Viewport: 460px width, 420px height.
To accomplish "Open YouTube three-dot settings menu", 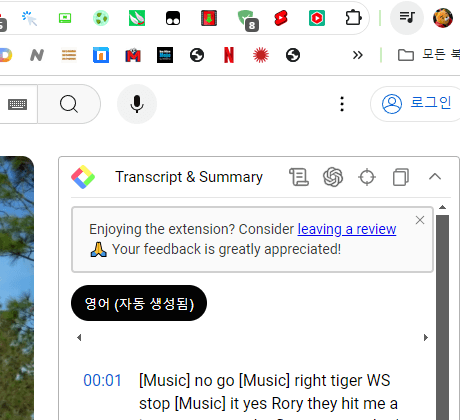I will coord(342,104).
